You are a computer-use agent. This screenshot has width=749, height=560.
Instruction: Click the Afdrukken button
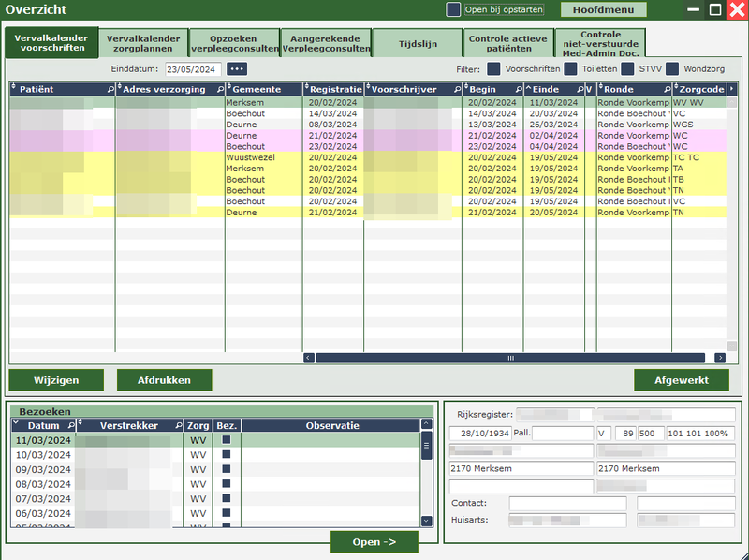click(164, 380)
